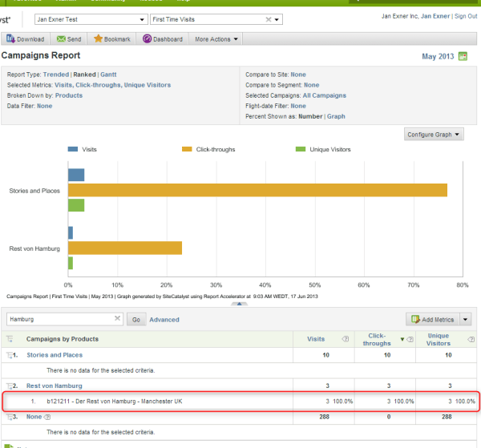Switch report type to Gantt

point(108,75)
